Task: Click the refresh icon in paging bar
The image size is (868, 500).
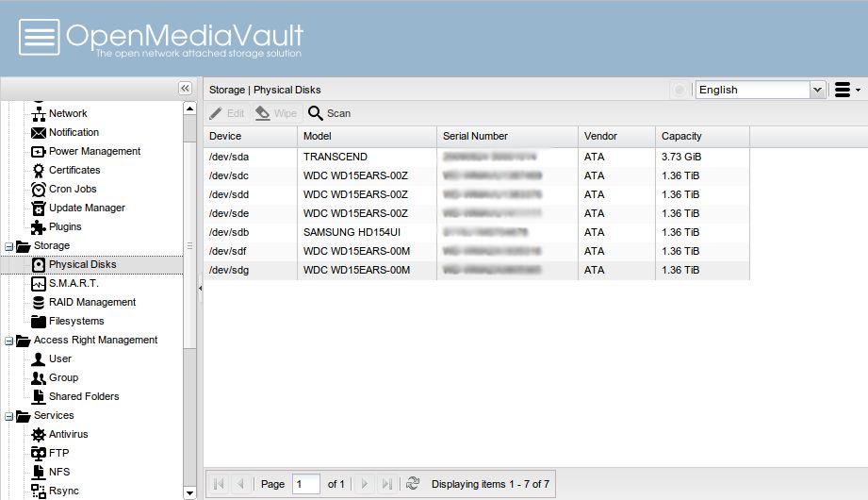Action: (413, 483)
